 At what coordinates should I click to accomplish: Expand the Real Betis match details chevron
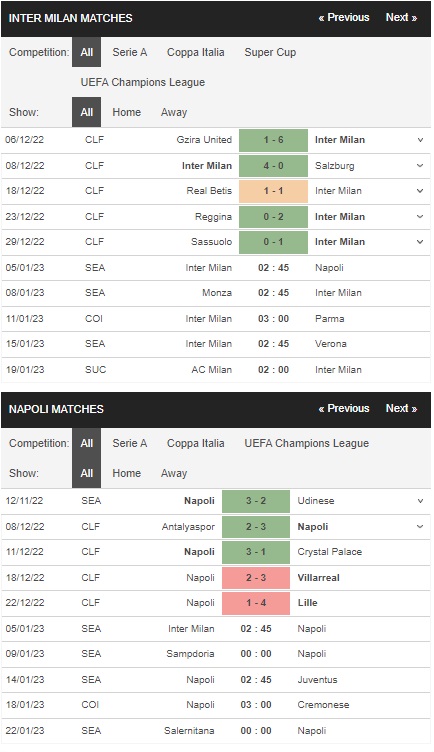coord(420,191)
